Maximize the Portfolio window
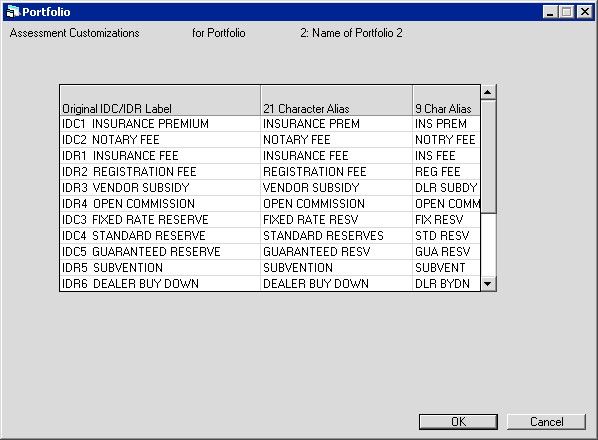 pyautogui.click(x=566, y=12)
